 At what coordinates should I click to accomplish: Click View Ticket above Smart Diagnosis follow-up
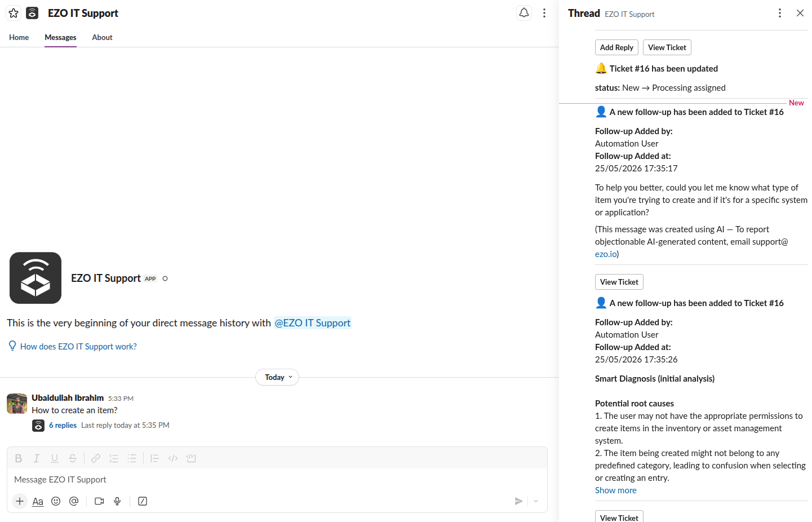pyautogui.click(x=619, y=282)
